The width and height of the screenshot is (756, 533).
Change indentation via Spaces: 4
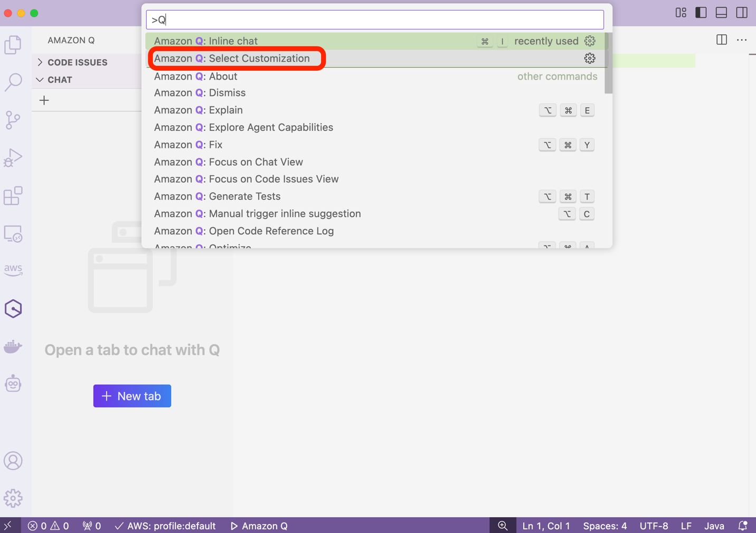click(x=605, y=526)
